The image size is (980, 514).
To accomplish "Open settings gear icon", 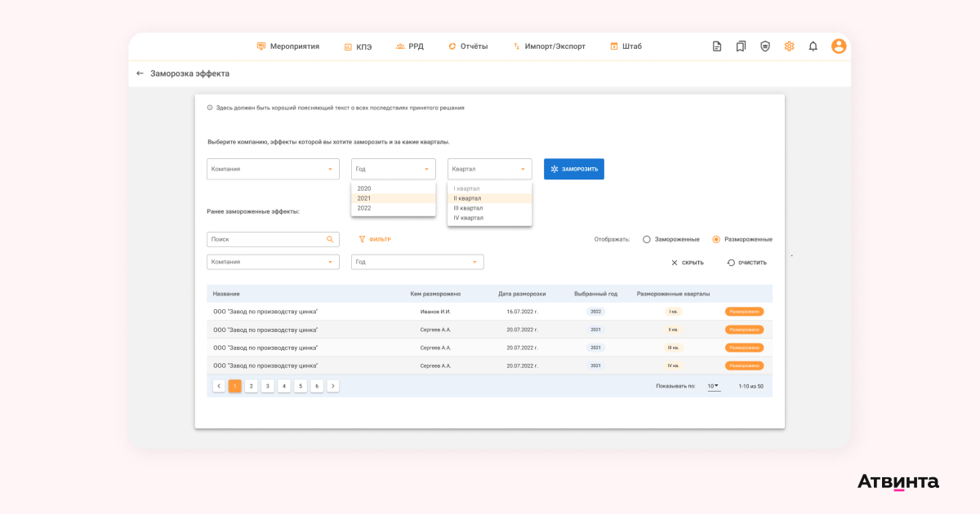I will pyautogui.click(x=789, y=47).
